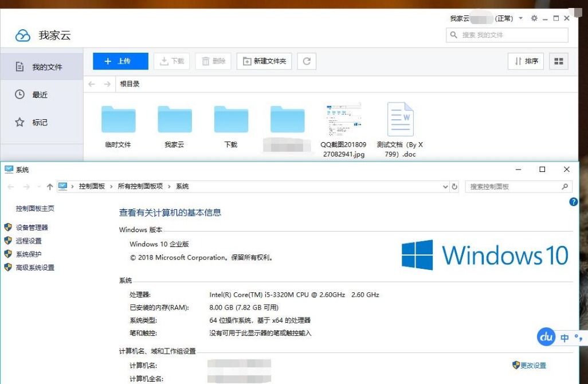Click the blue 上传 upload button
The height and width of the screenshot is (384, 588).
click(x=120, y=61)
